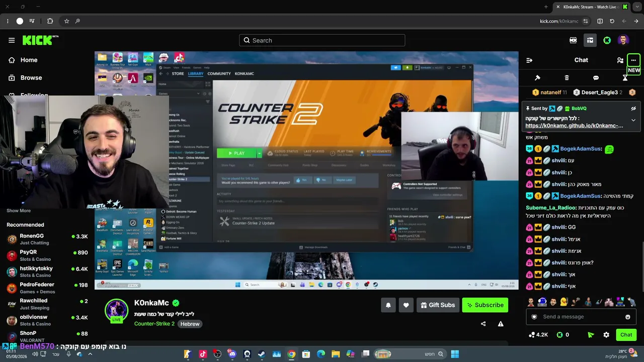
Task: Open recommended channel RonenGG
Action: pyautogui.click(x=47, y=239)
